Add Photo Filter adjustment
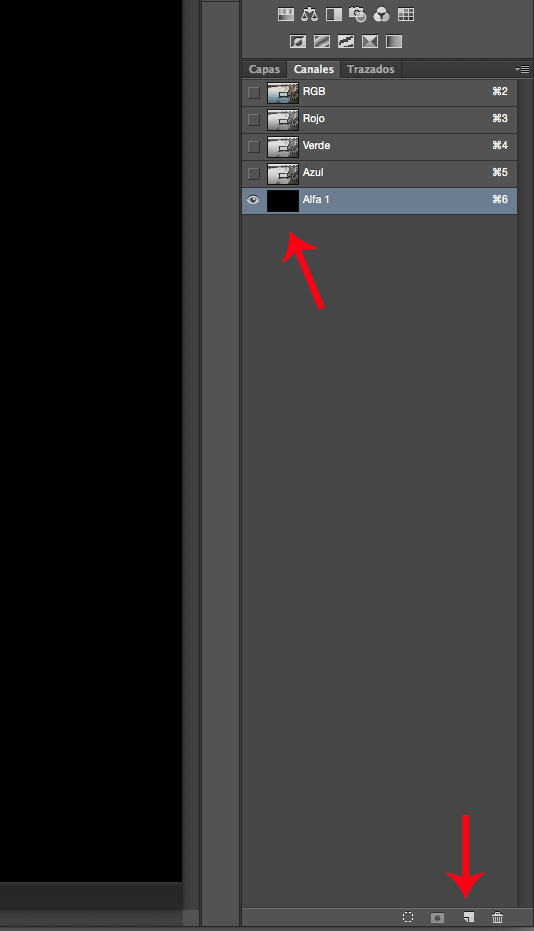Screen dimensions: 534x931 pos(358,14)
